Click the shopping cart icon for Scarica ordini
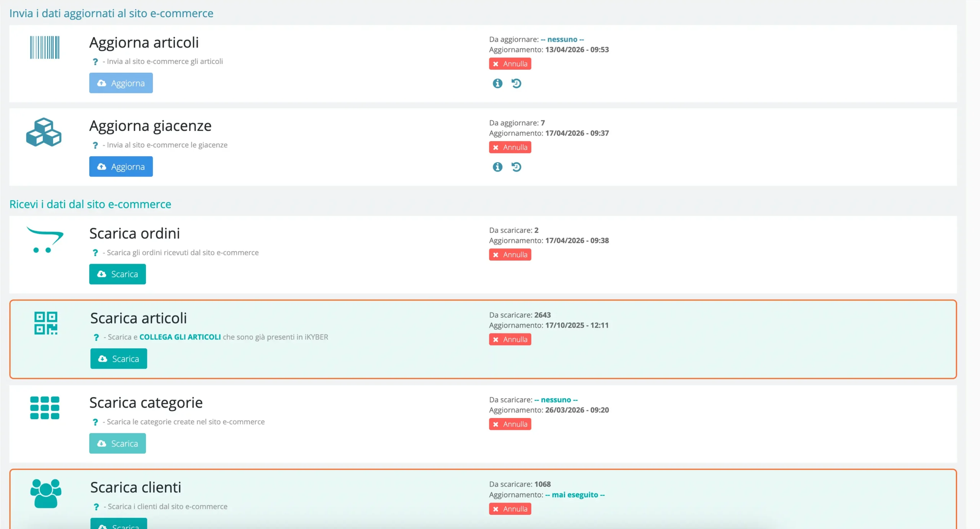The image size is (980, 529). [45, 240]
